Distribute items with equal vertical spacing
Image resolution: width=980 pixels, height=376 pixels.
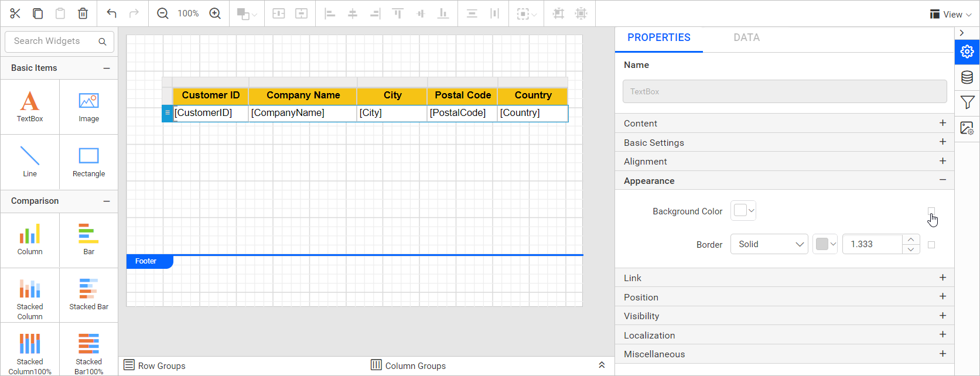point(472,13)
